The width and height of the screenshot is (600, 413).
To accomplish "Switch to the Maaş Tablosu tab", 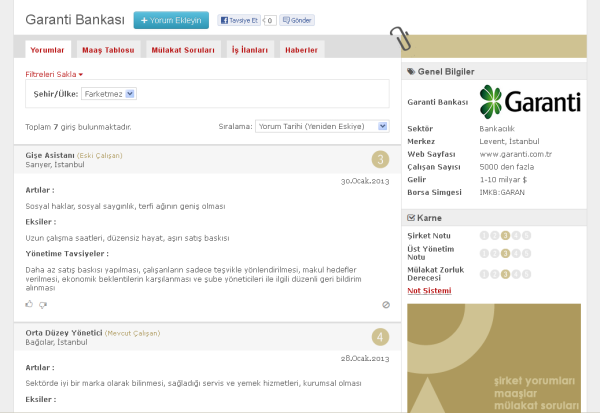I will click(x=108, y=50).
